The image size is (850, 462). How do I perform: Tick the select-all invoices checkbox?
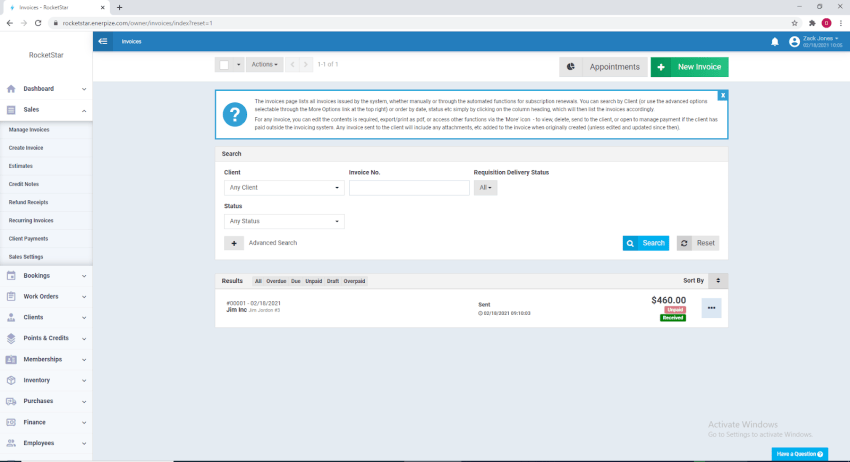click(224, 65)
